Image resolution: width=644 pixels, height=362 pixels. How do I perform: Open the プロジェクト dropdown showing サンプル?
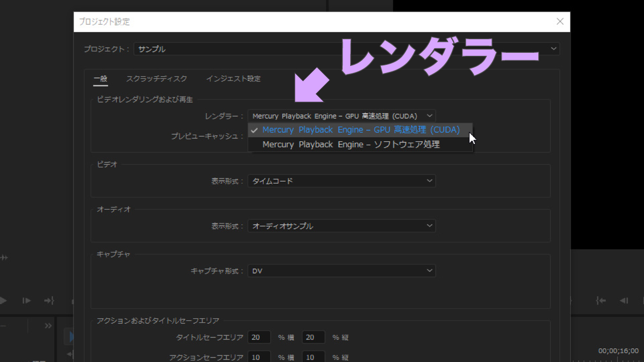[346, 49]
